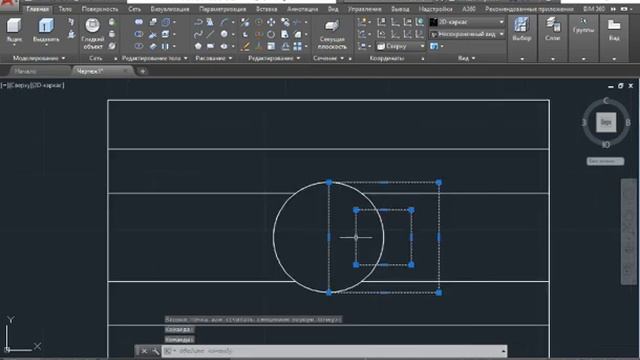The width and height of the screenshot is (640, 360).
Task: Open the Надстройки ribbon tab
Action: (436, 9)
